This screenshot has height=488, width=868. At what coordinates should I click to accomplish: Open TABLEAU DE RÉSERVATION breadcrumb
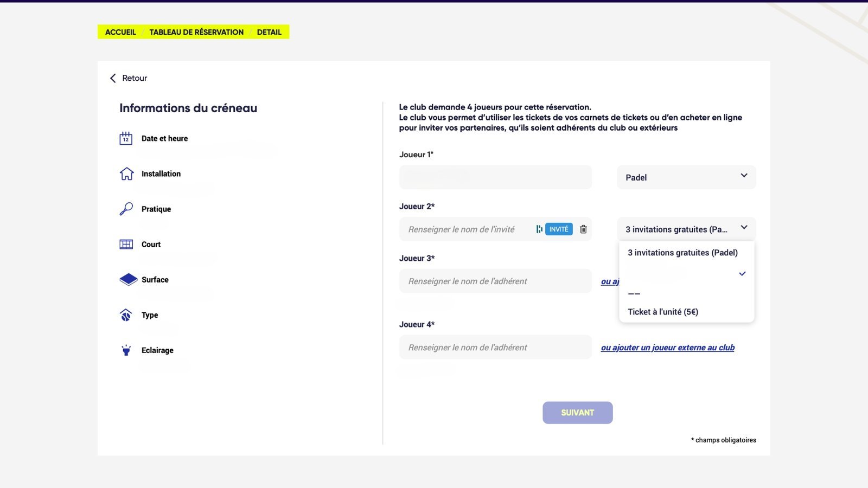tap(196, 32)
